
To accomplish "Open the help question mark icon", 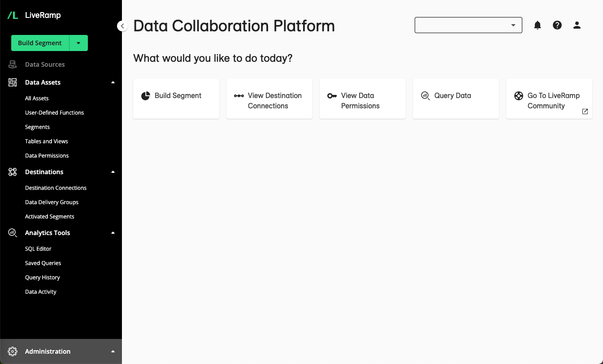I will pos(557,26).
